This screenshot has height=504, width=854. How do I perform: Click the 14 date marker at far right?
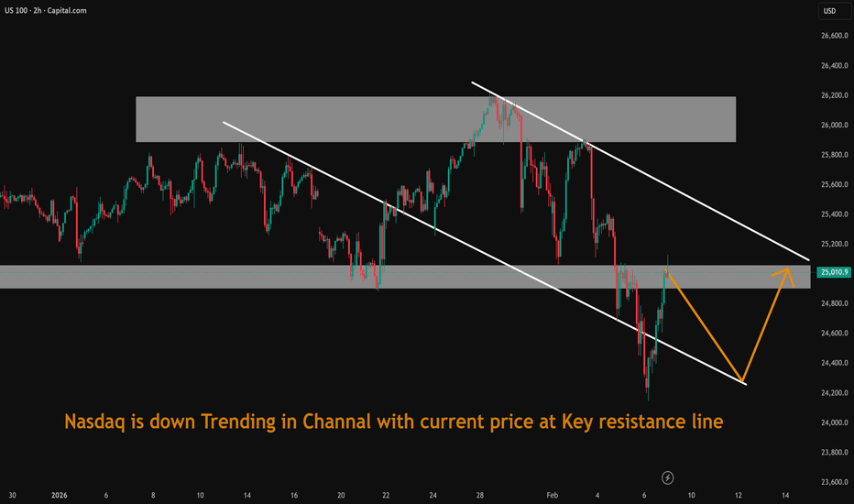point(786,496)
